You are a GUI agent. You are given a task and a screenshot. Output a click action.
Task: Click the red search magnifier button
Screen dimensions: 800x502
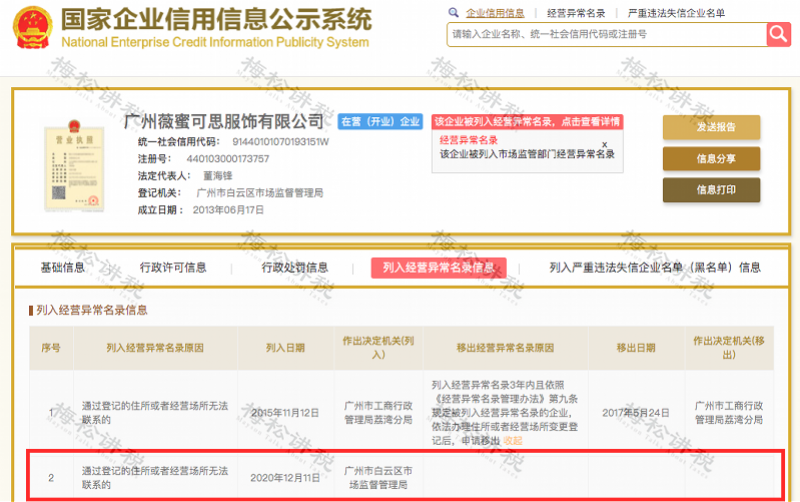(779, 34)
